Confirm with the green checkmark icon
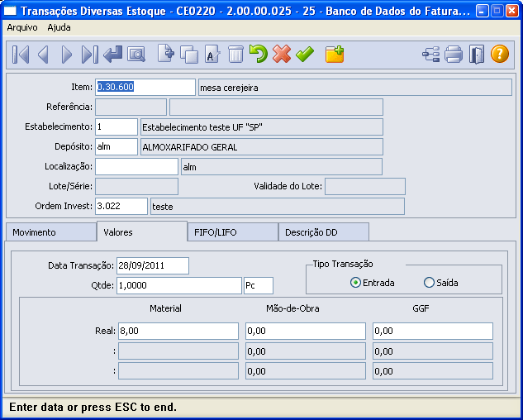523x420 pixels. [x=305, y=54]
